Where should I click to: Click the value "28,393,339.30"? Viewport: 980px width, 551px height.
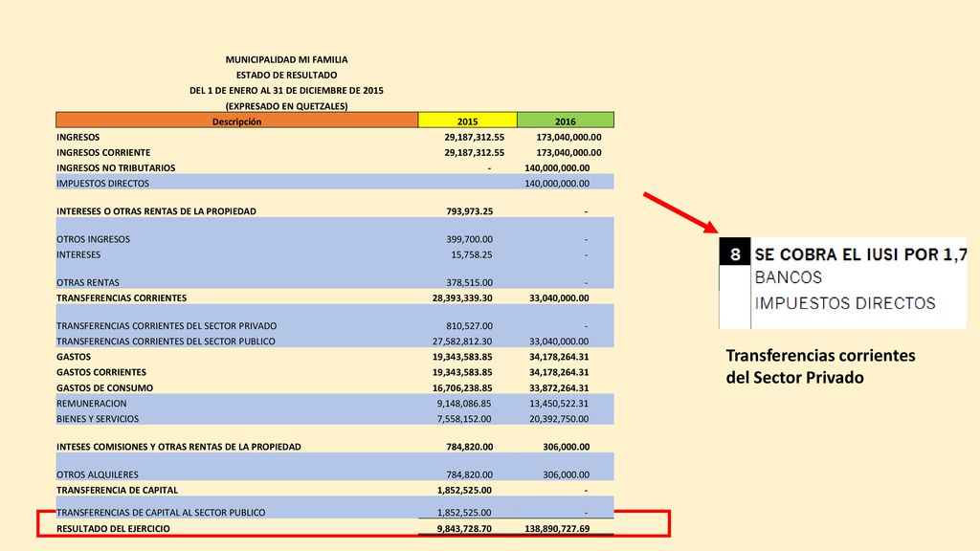(x=462, y=298)
